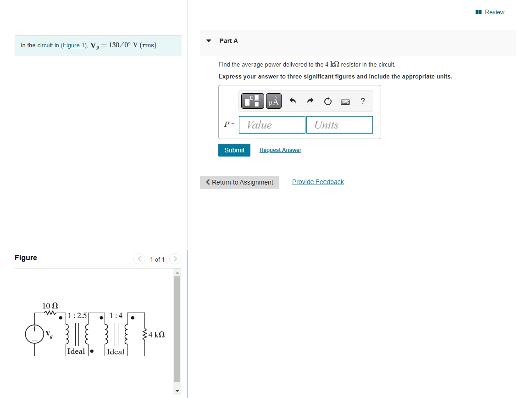The width and height of the screenshot is (532, 398).
Task: Reset the answer field using circular arrow
Action: click(x=327, y=101)
